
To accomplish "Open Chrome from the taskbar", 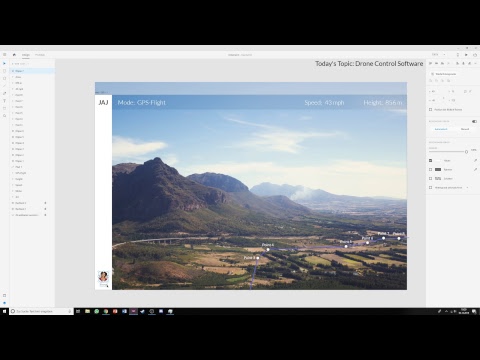I will point(106,311).
